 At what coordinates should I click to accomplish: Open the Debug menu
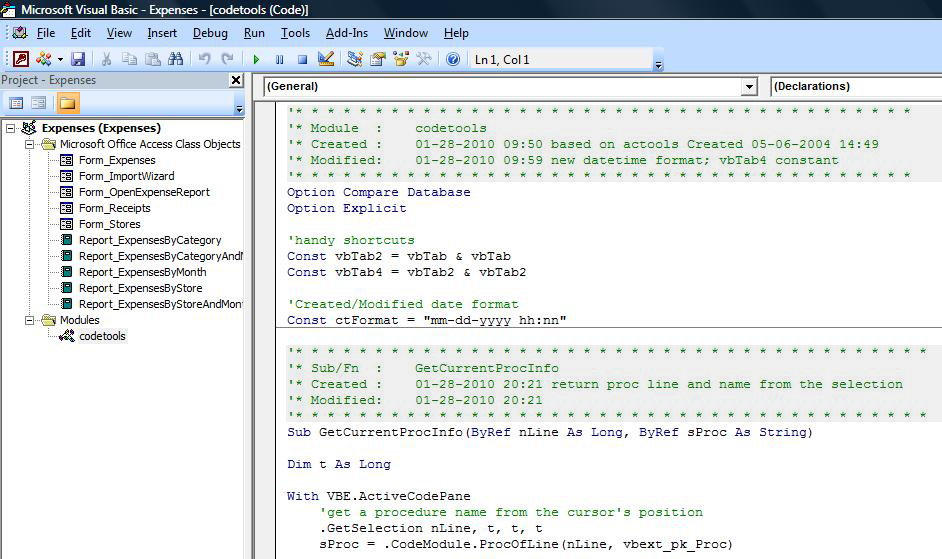pyautogui.click(x=210, y=33)
